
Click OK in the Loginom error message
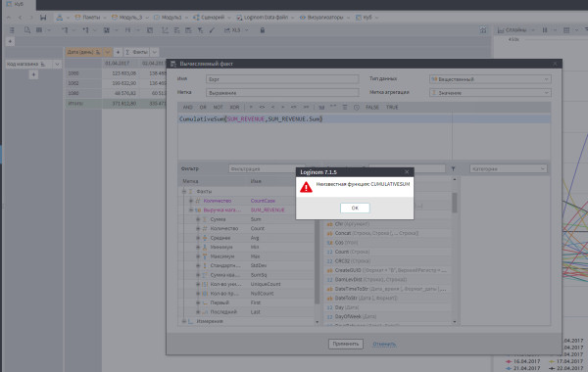click(x=355, y=208)
